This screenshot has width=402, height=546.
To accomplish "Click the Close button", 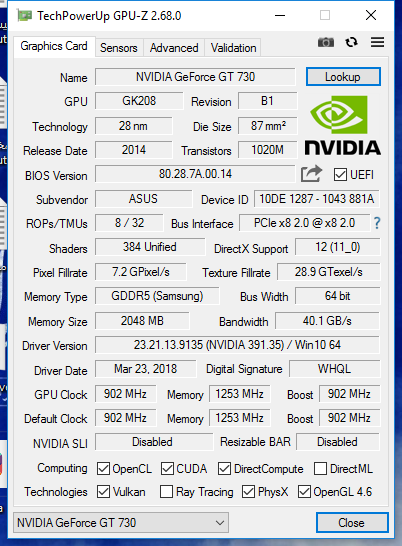I will click(x=352, y=522).
